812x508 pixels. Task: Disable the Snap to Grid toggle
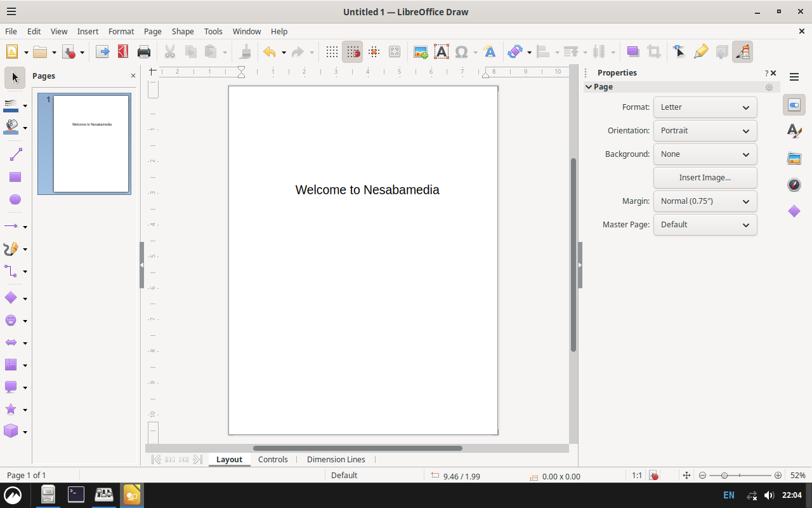(x=353, y=52)
